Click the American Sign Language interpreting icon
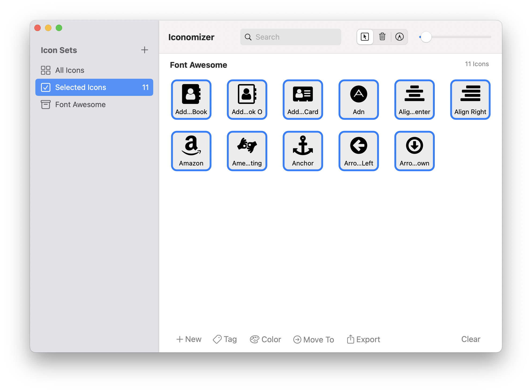The width and height of the screenshot is (532, 392). click(x=247, y=150)
